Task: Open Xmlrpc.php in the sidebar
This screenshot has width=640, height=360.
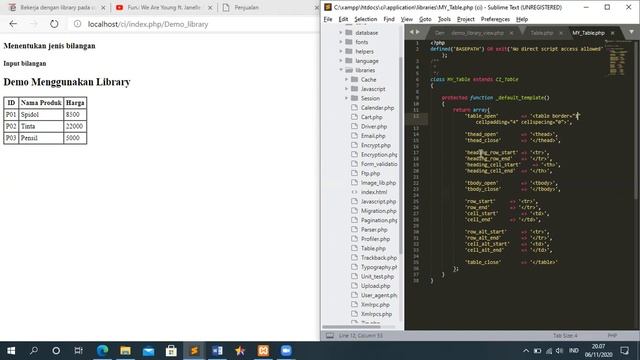Action: click(x=375, y=305)
